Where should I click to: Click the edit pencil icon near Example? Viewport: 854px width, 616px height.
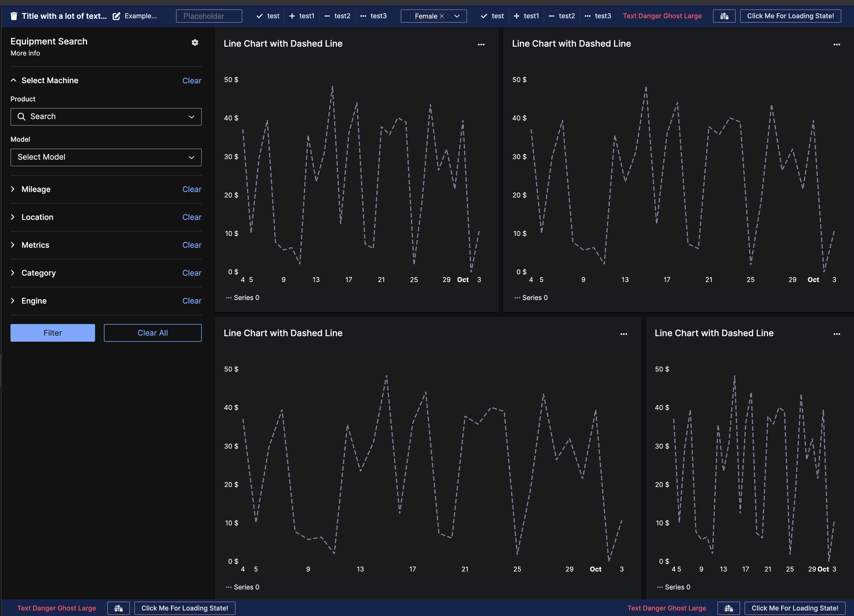coord(116,16)
